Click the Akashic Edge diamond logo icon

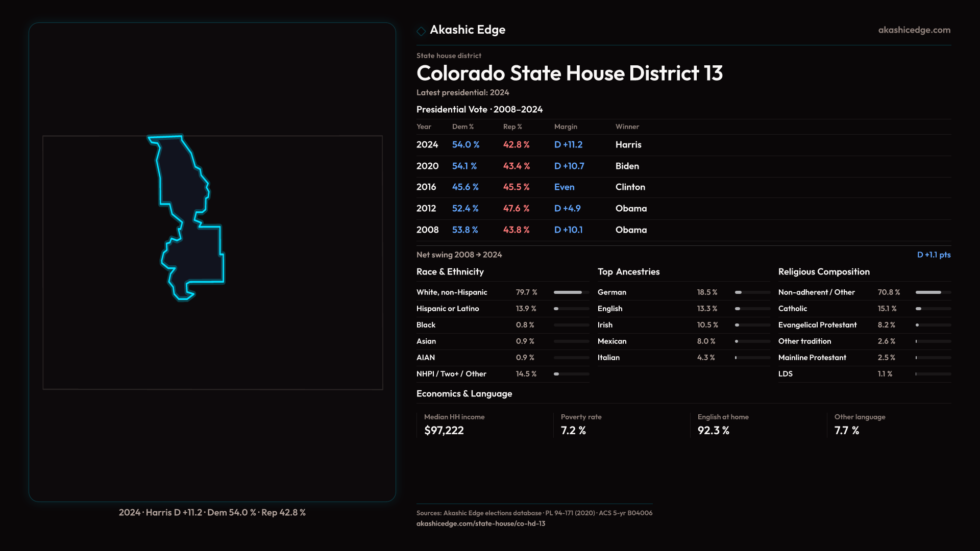tap(421, 31)
